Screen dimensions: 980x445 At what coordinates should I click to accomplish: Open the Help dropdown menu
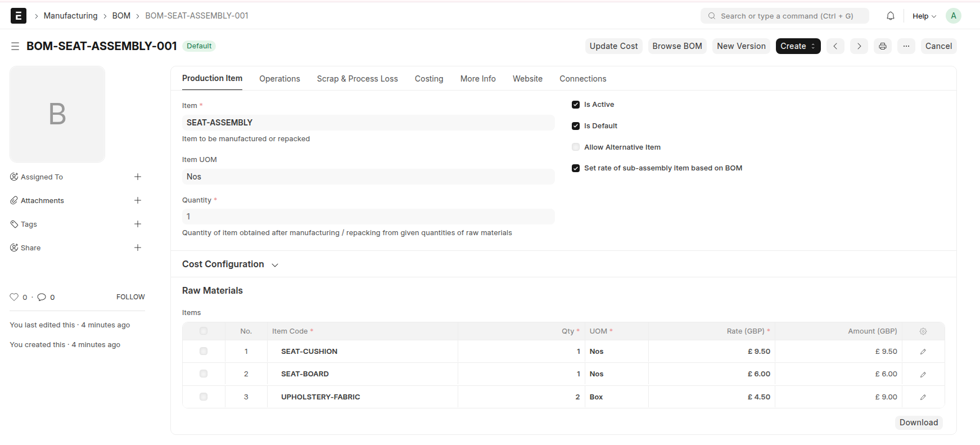point(924,16)
